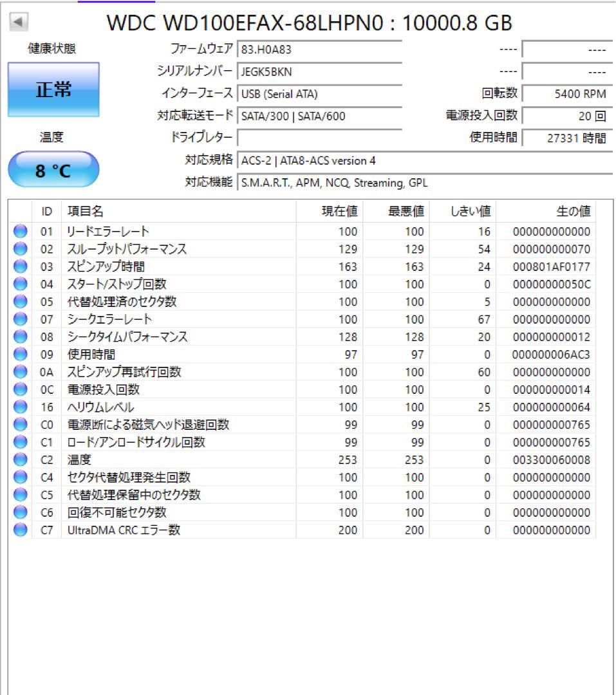Click the blue icon for UltraDMA CRC エラー数
The image size is (616, 695).
coord(21,530)
